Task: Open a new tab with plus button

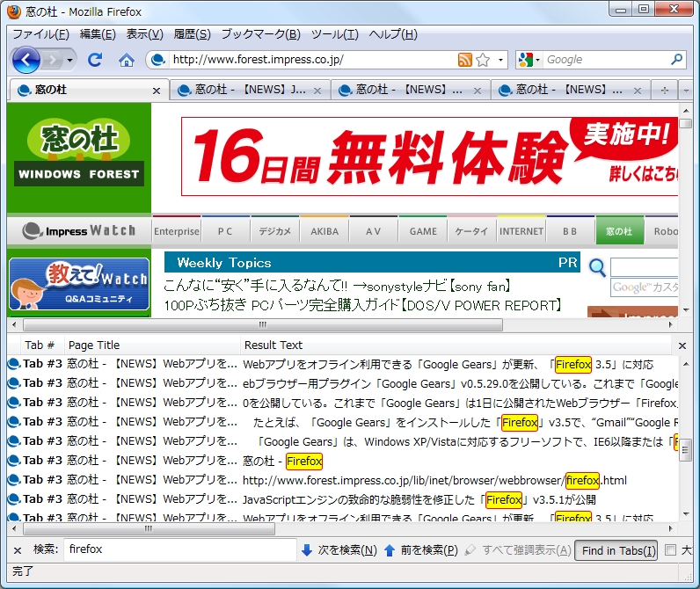Action: 664,91
